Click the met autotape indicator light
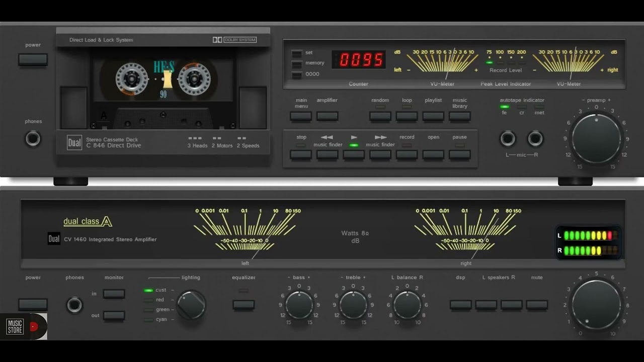This screenshot has height=362, width=644. 539,107
